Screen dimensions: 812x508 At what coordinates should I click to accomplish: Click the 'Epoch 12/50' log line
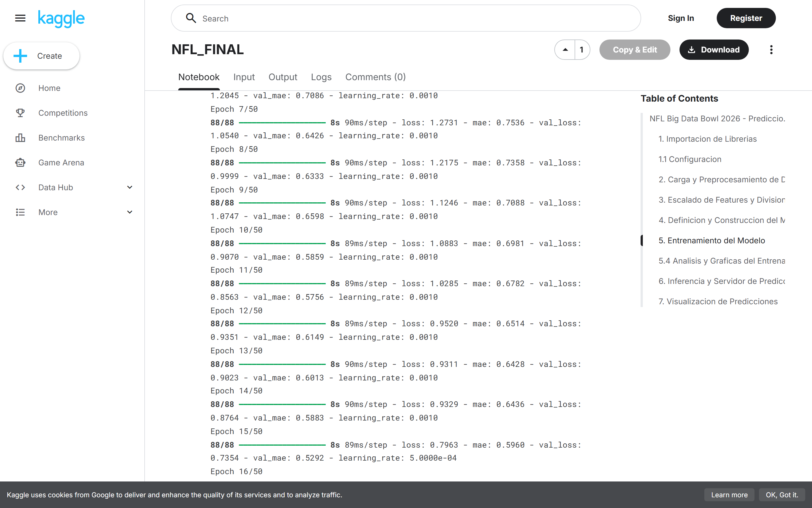pos(236,311)
